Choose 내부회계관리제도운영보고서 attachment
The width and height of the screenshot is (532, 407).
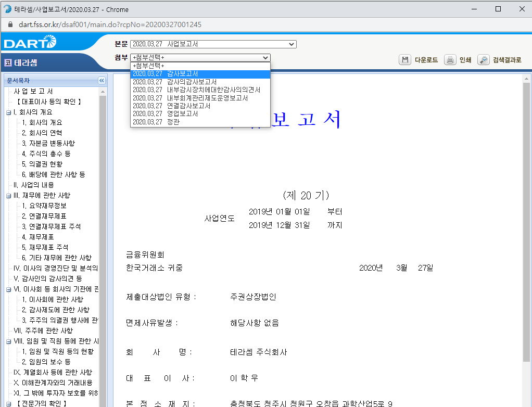[200, 98]
